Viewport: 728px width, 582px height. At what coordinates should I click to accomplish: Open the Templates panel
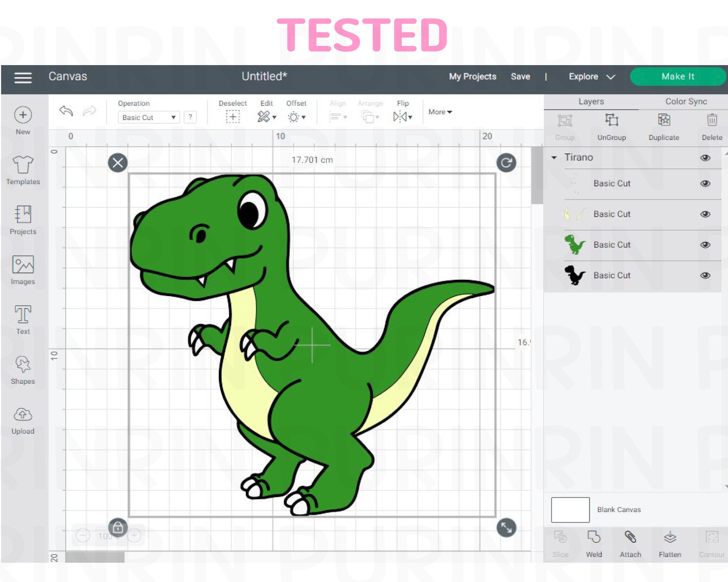pos(23,169)
